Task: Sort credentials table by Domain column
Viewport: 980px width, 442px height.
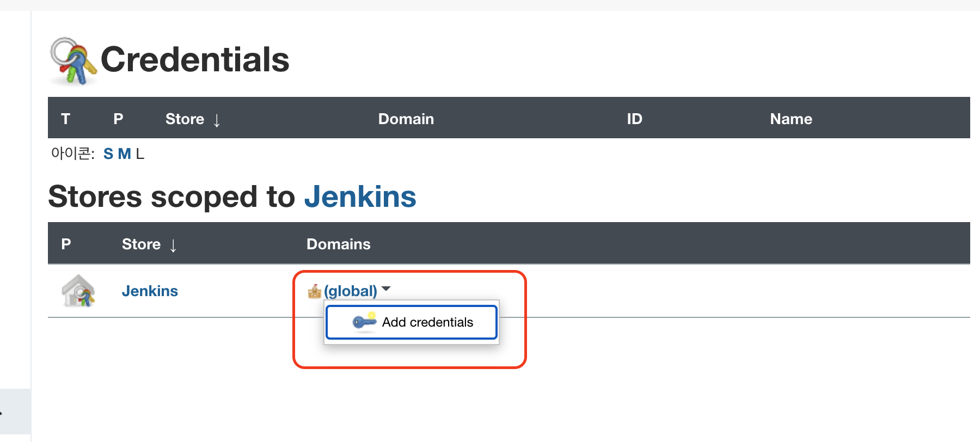Action: click(x=406, y=119)
